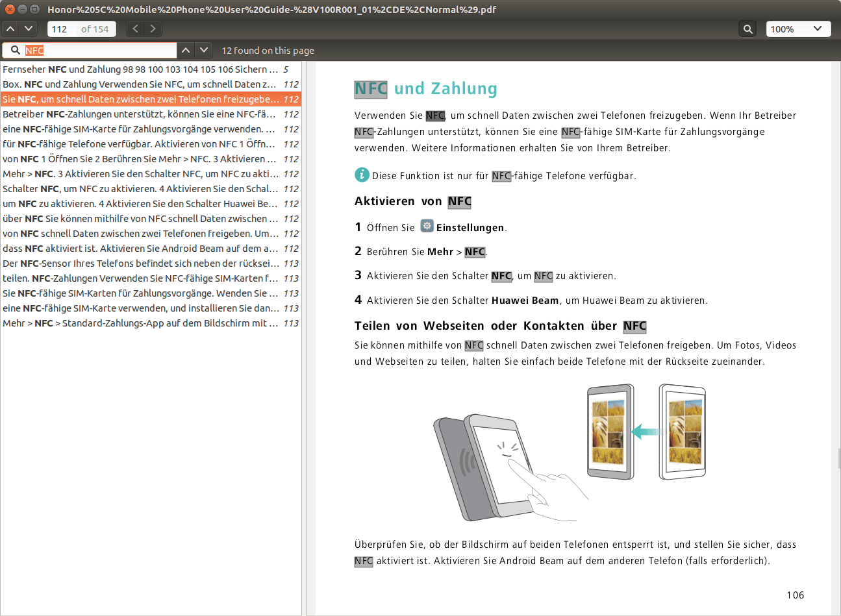Select result 'von NFC 1 Öffnen Sie 2'
The width and height of the screenshot is (841, 616).
(151, 159)
